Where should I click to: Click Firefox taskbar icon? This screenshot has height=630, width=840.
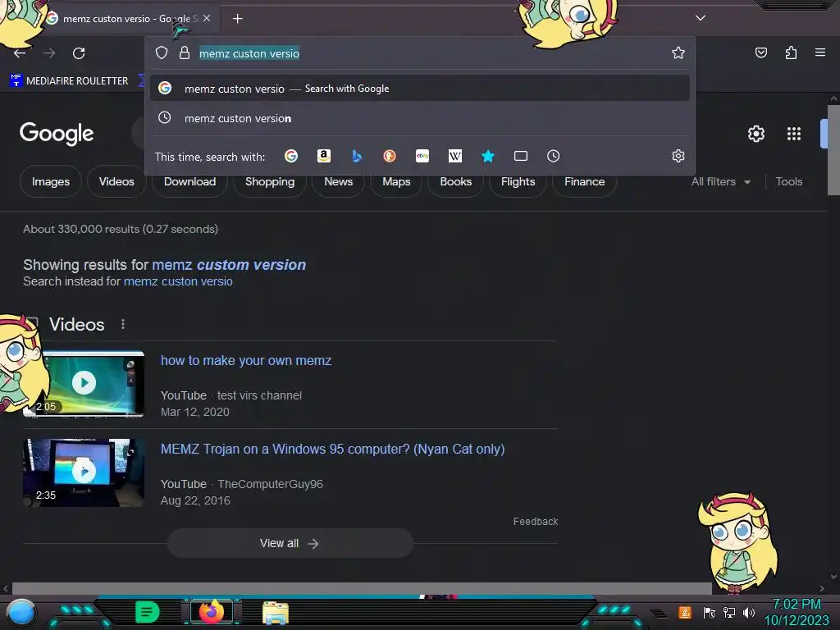point(211,611)
